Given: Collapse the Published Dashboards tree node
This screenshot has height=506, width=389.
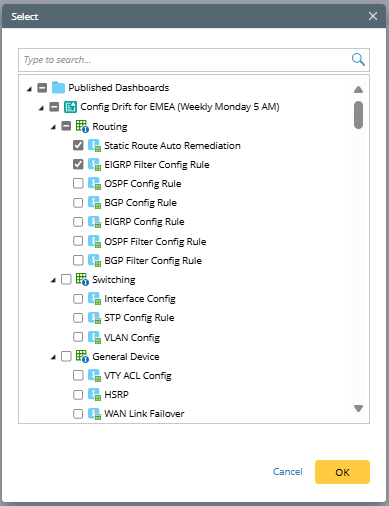Looking at the screenshot, I should click(29, 89).
